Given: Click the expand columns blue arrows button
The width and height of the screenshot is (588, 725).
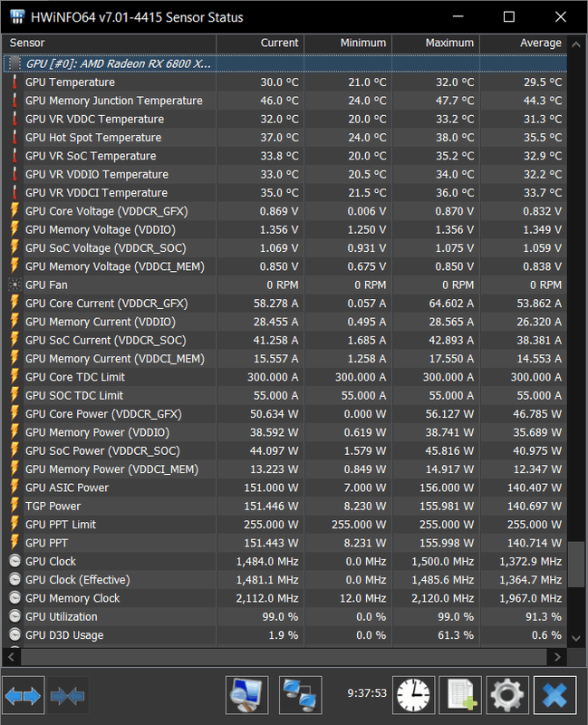Looking at the screenshot, I should [24, 695].
